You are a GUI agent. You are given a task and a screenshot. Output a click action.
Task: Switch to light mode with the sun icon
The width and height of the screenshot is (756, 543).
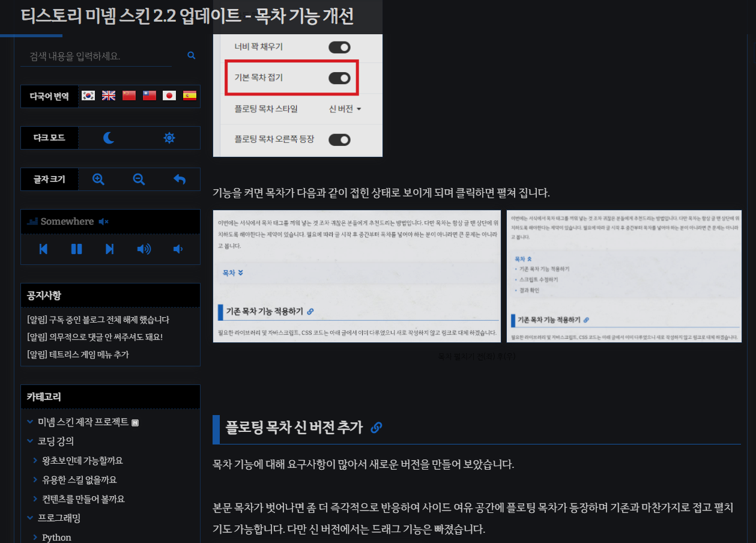[x=169, y=138]
